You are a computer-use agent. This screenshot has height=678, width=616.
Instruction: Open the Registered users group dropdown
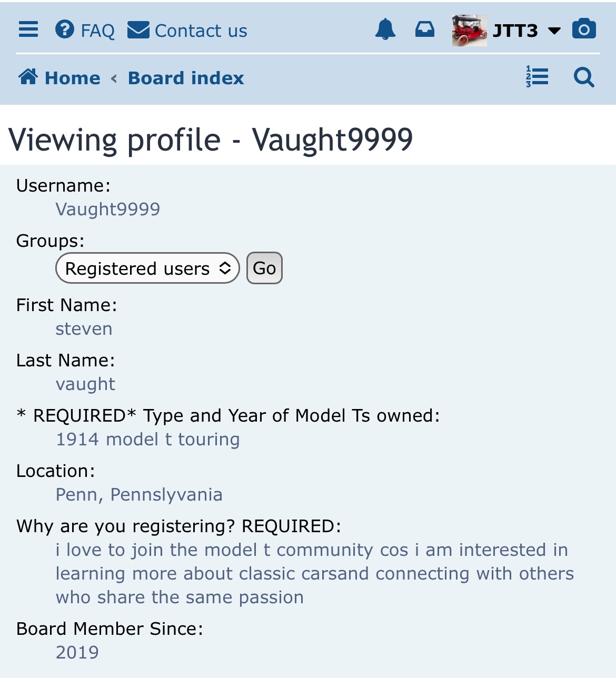147,268
